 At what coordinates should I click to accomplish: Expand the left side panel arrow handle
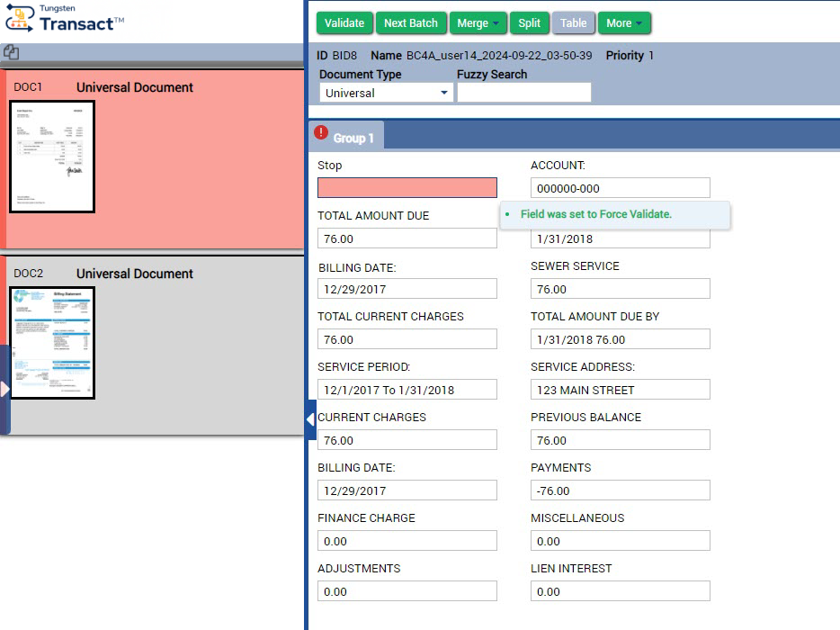[x=4, y=389]
